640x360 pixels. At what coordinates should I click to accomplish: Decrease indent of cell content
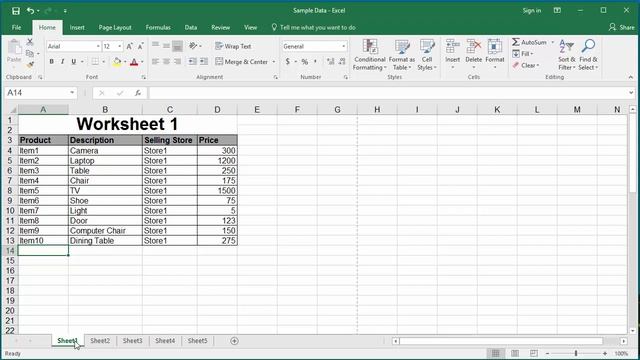[192, 62]
